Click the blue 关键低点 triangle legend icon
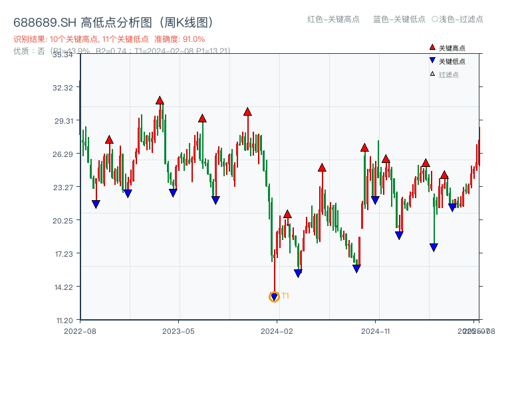Image resolution: width=532 pixels, height=399 pixels. click(432, 61)
